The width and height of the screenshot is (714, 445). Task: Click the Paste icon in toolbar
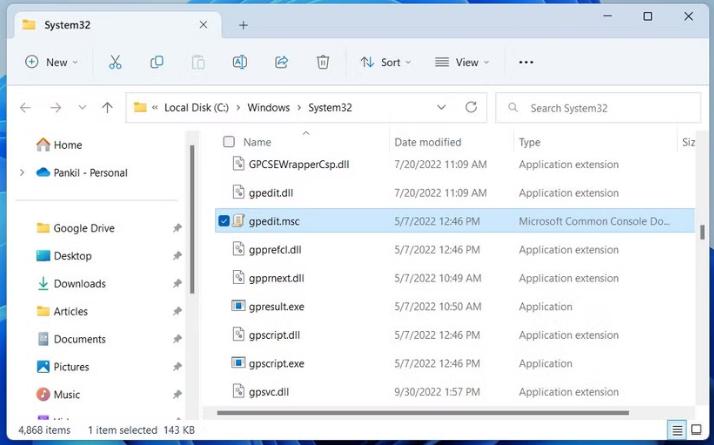[x=198, y=62]
